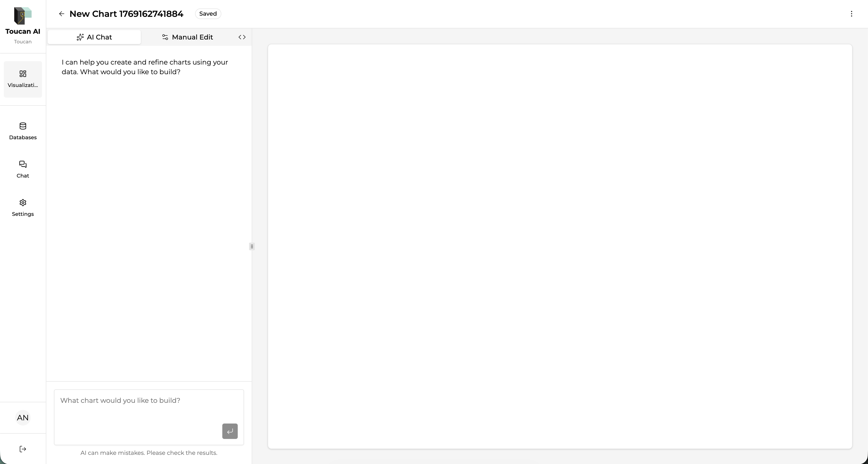Switch to the AI Chat tab
This screenshot has width=868, height=464.
94,37
